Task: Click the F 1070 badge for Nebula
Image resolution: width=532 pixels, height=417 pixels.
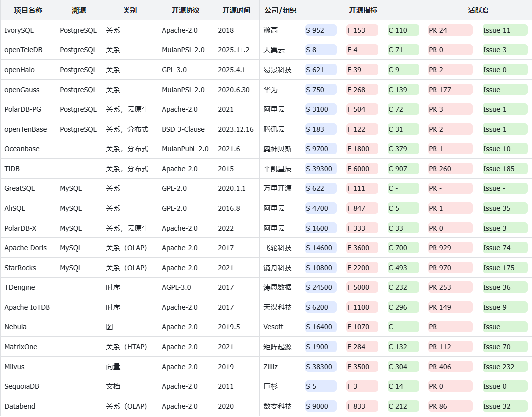Action: point(362,327)
